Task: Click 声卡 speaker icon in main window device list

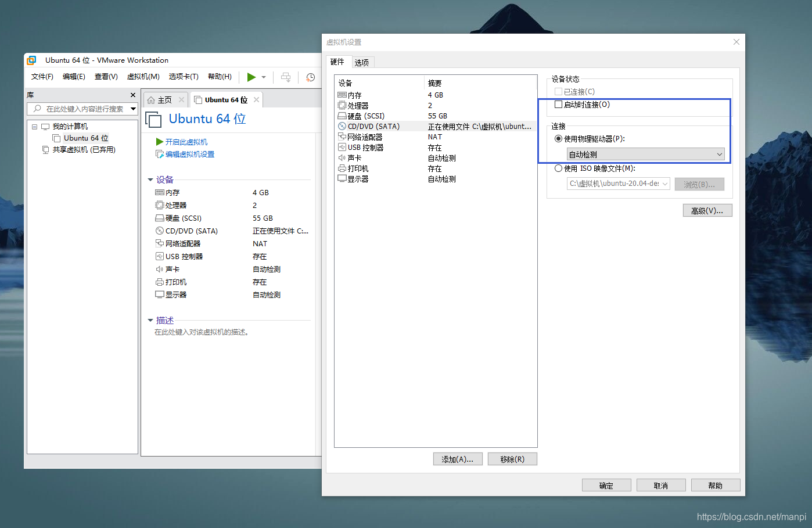Action: 160,270
